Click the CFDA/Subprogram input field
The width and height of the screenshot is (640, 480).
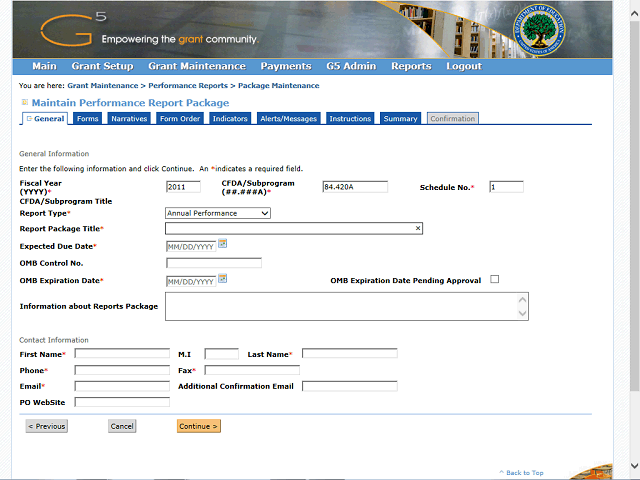pos(355,187)
